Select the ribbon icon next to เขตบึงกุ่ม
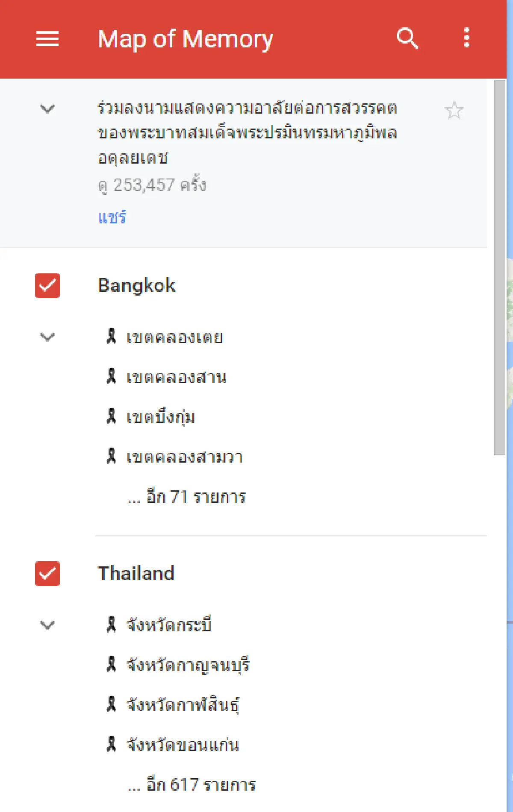The image size is (513, 812). pos(112,417)
